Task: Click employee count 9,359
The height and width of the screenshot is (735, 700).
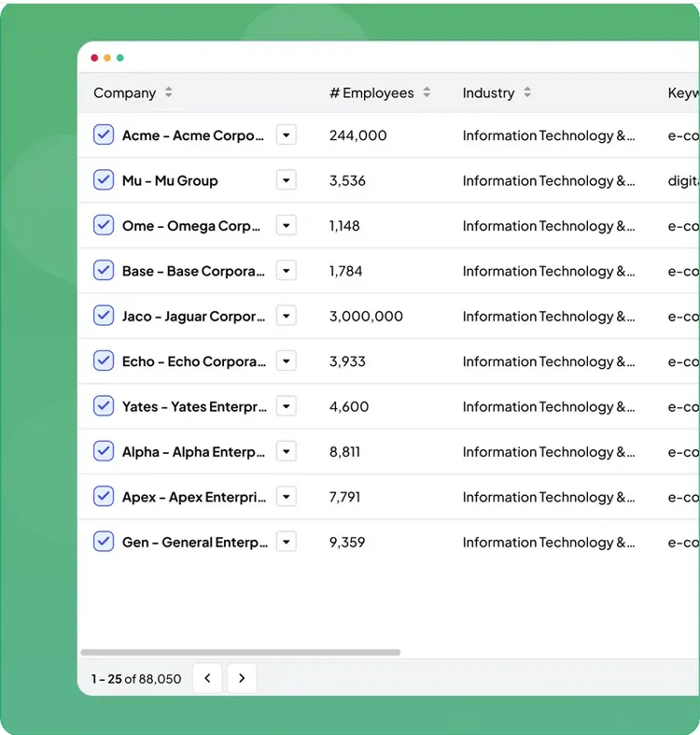Action: click(347, 543)
